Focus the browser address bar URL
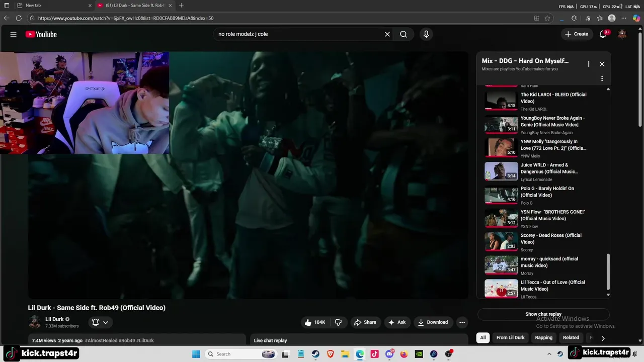This screenshot has height=362, width=644. tap(126, 18)
